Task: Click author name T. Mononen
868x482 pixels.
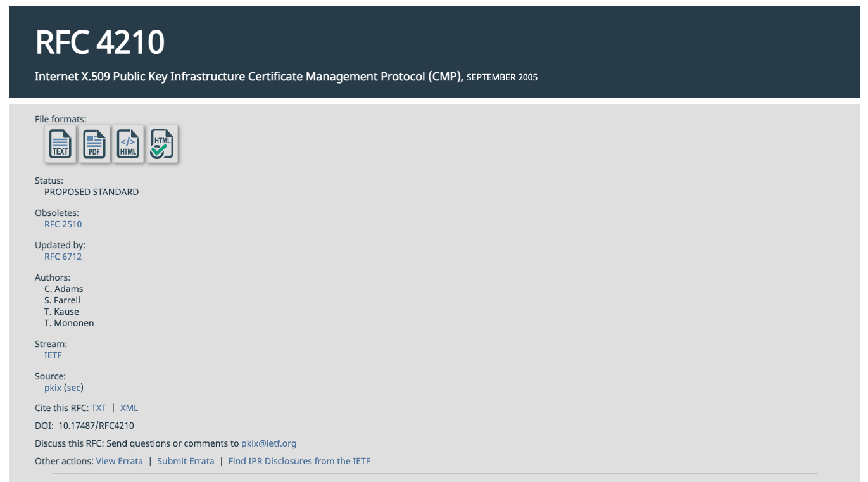Action: 69,323
